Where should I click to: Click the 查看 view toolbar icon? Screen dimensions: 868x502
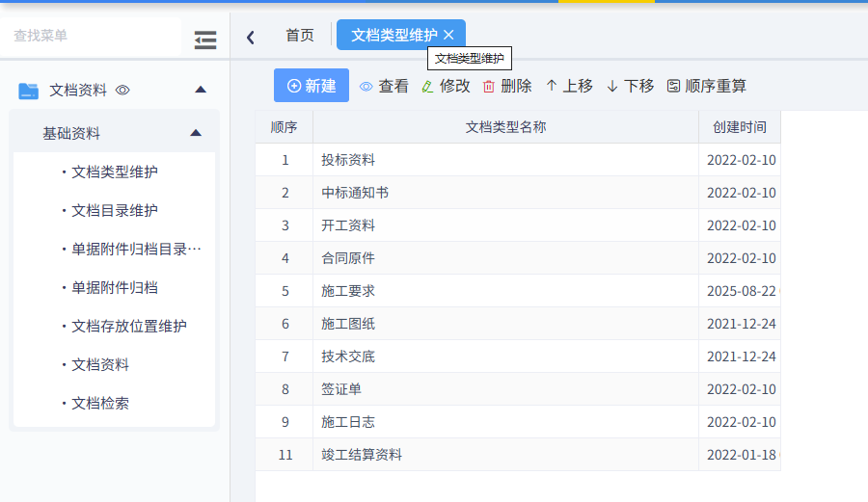point(366,87)
